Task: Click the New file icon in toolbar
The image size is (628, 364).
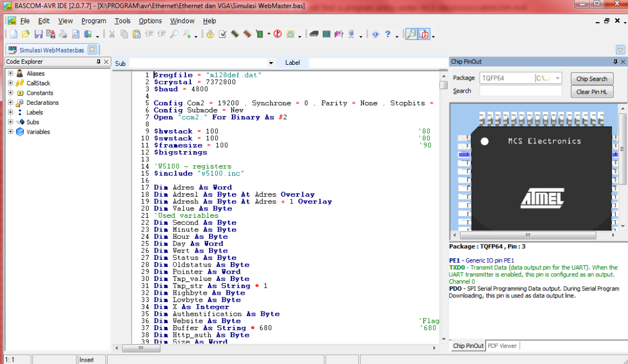Action: coord(13,34)
